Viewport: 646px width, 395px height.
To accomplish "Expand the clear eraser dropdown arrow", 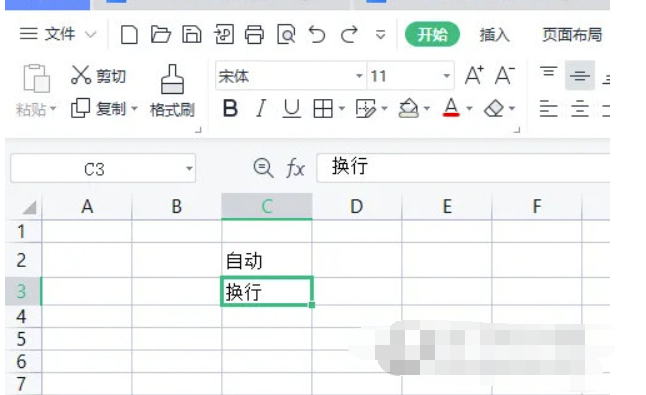I will click(512, 109).
